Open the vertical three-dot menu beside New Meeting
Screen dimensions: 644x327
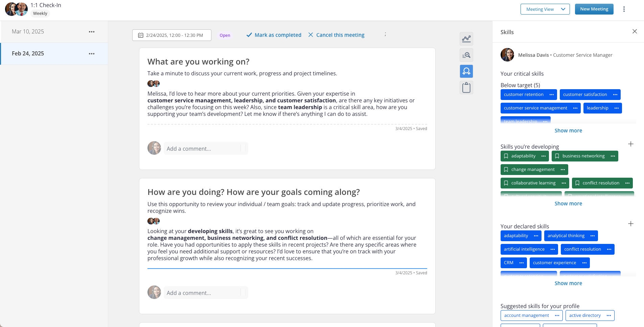[x=624, y=9]
